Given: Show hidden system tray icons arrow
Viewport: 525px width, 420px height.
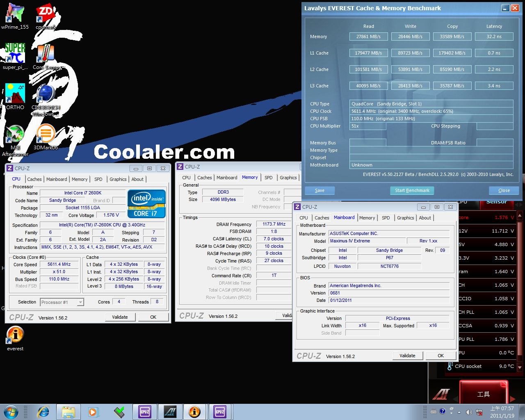Looking at the screenshot, I should click(x=459, y=412).
